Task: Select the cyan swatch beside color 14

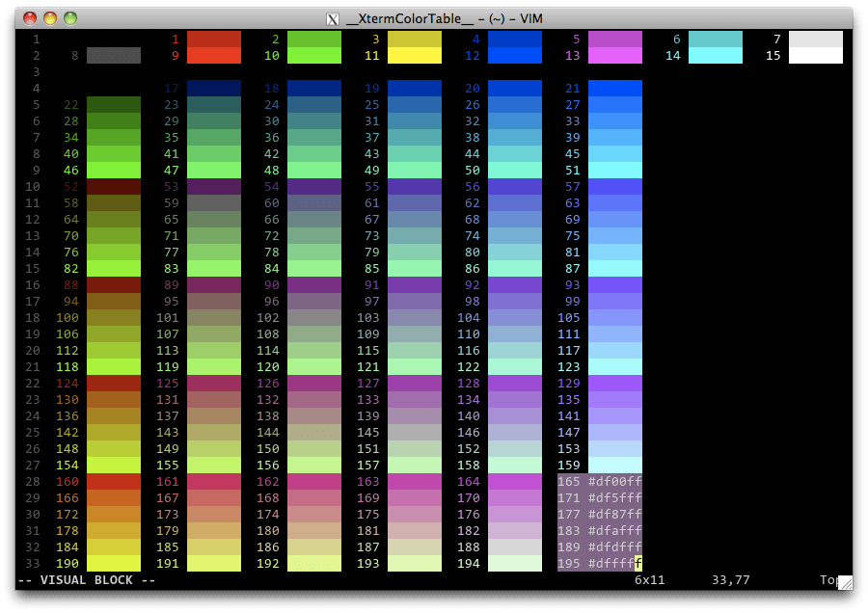Action: click(x=718, y=56)
